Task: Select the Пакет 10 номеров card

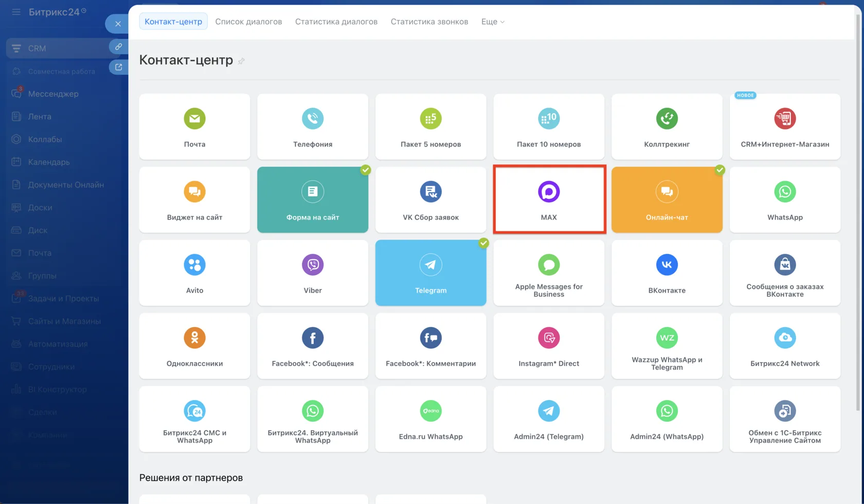Action: (549, 127)
